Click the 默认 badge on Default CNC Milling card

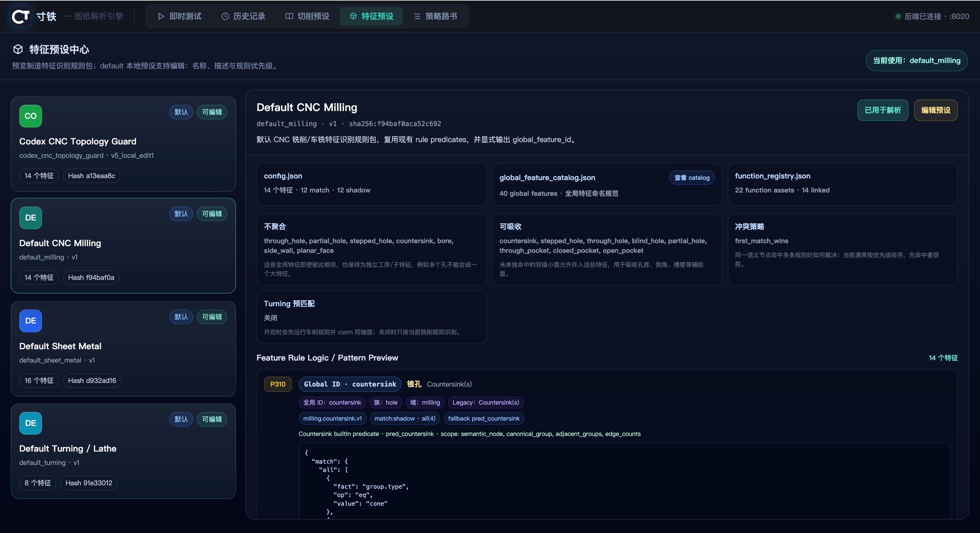[x=181, y=214]
